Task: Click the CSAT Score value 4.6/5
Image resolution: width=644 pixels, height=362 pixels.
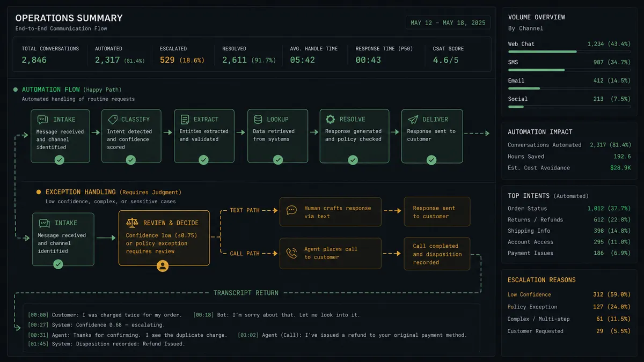Action: pos(446,60)
